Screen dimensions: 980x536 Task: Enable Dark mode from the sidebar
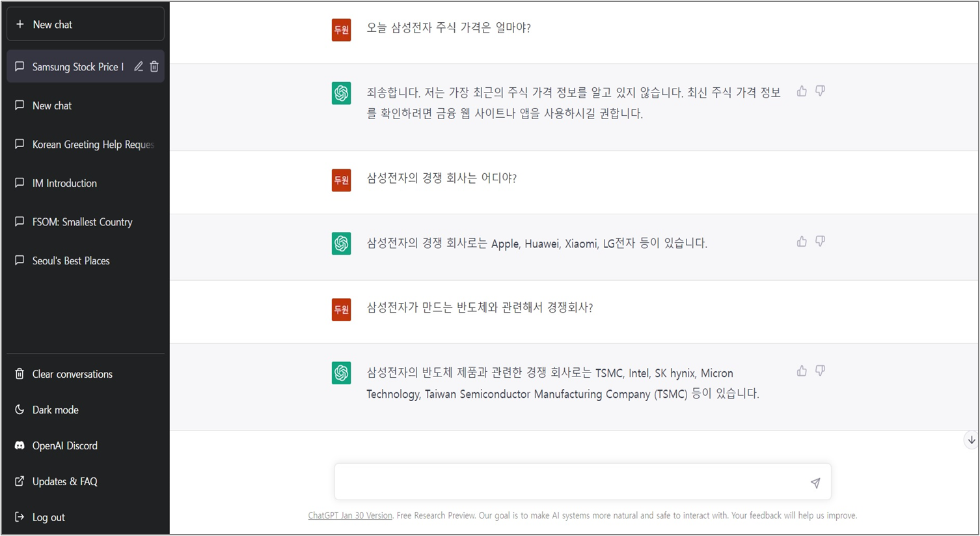[20, 410]
